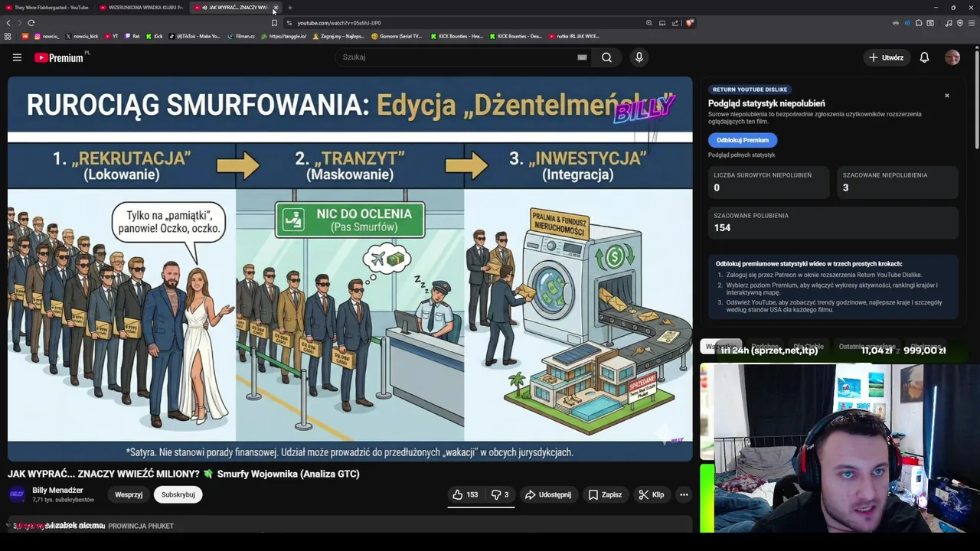
Task: Open Gomorra Serial TV bookmark
Action: (x=397, y=36)
